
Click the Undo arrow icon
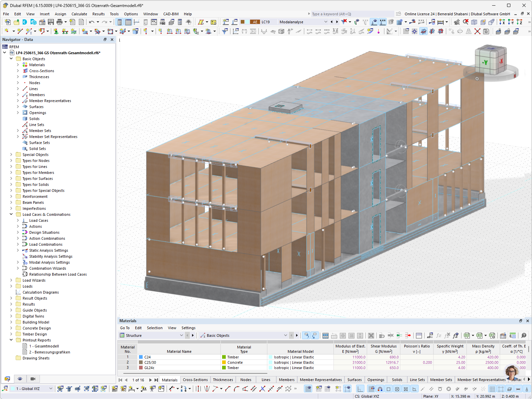(x=91, y=22)
